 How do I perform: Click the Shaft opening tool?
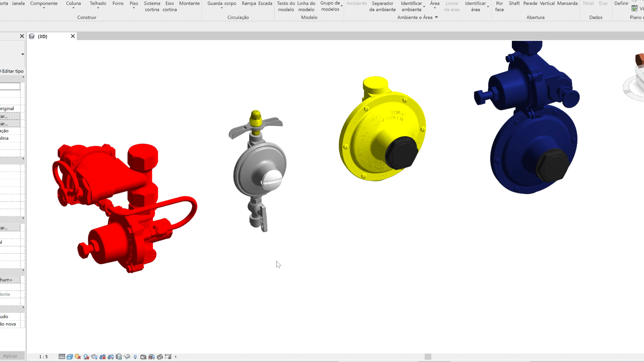514,3
